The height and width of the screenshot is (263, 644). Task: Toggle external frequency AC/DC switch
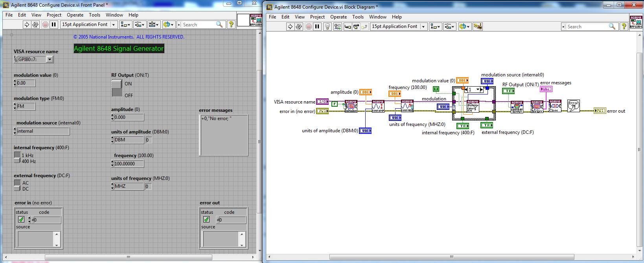click(x=17, y=185)
